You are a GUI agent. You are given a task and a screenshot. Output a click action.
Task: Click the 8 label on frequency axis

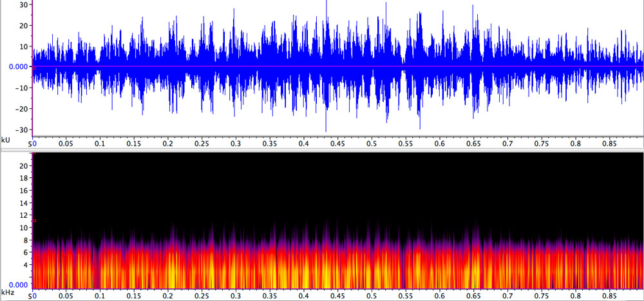point(26,240)
